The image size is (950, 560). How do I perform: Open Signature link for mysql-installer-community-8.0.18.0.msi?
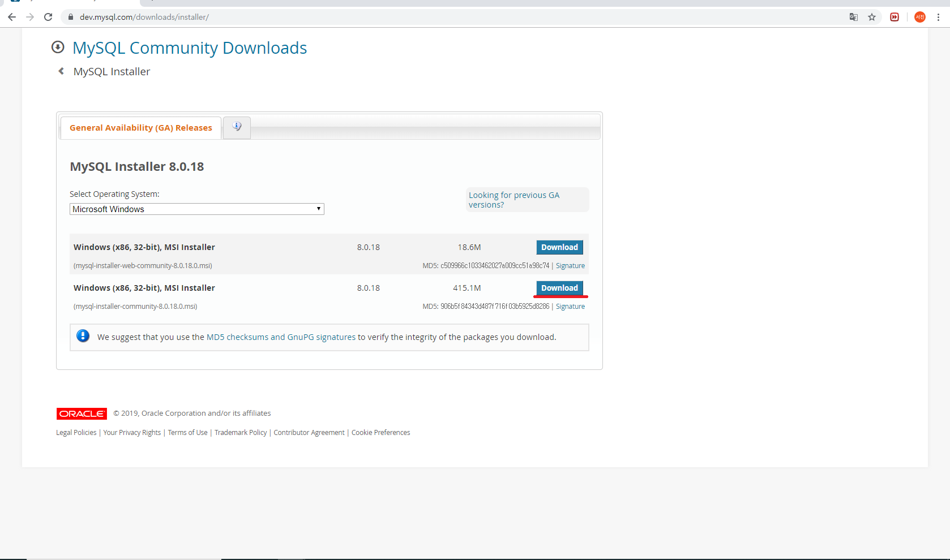(x=570, y=307)
